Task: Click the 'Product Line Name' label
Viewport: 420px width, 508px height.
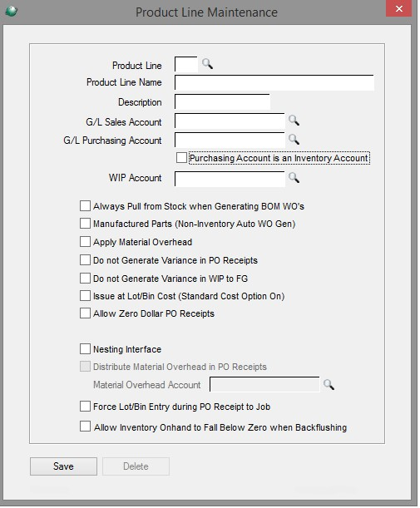Action: point(124,82)
